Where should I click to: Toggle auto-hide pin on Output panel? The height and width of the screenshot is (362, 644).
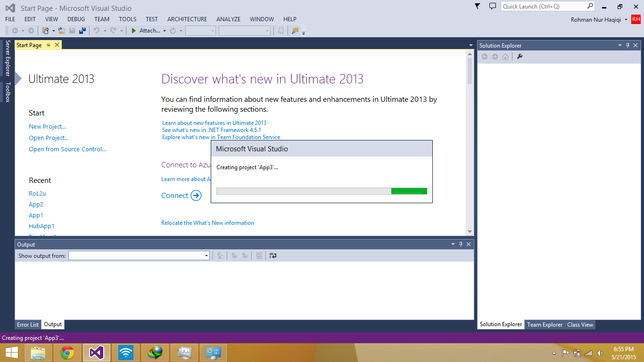point(461,244)
